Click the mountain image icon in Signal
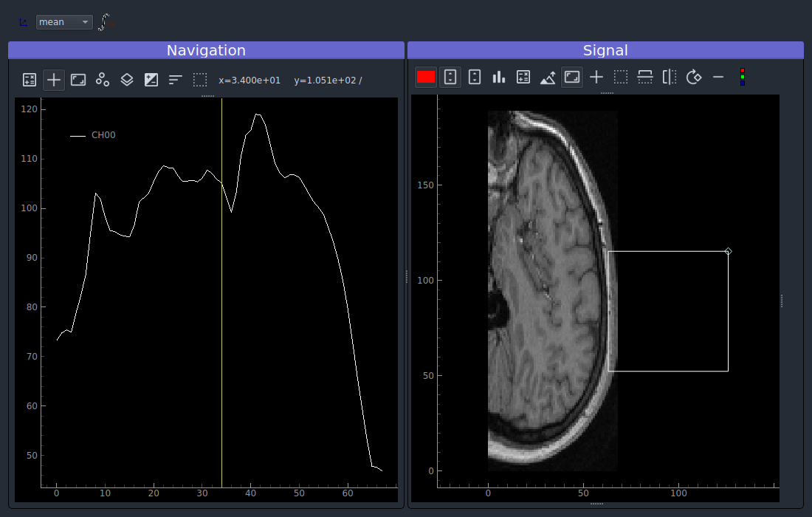 [548, 78]
